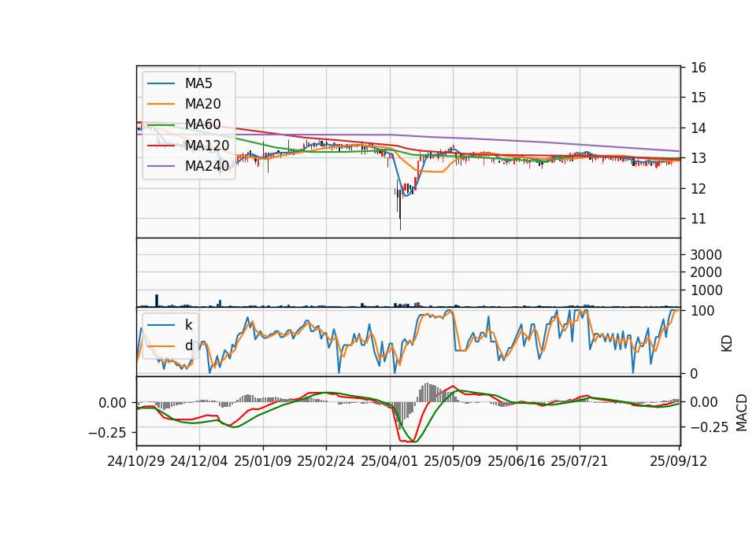
Task: Click the 25/06/16 date axis label
Action: 517,461
